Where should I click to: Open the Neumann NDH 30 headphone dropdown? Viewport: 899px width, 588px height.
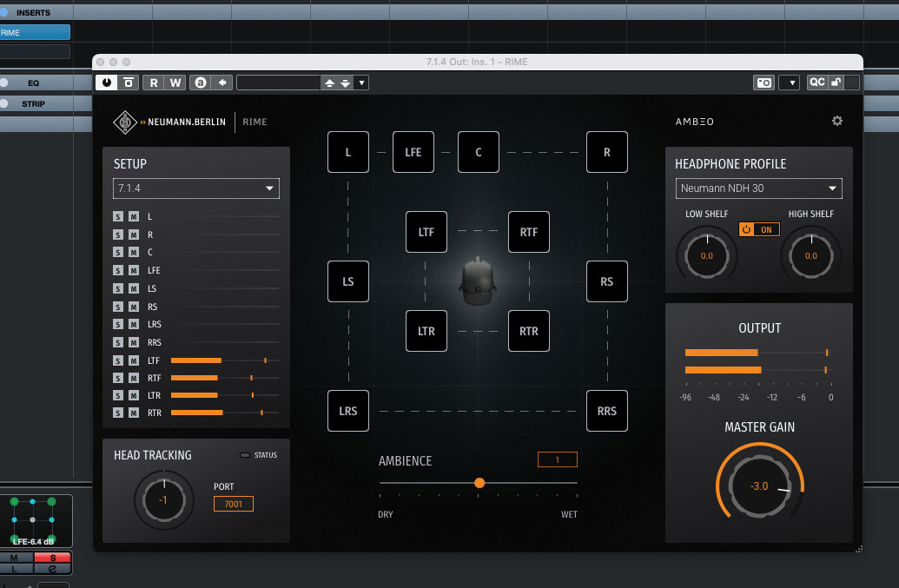coord(759,188)
